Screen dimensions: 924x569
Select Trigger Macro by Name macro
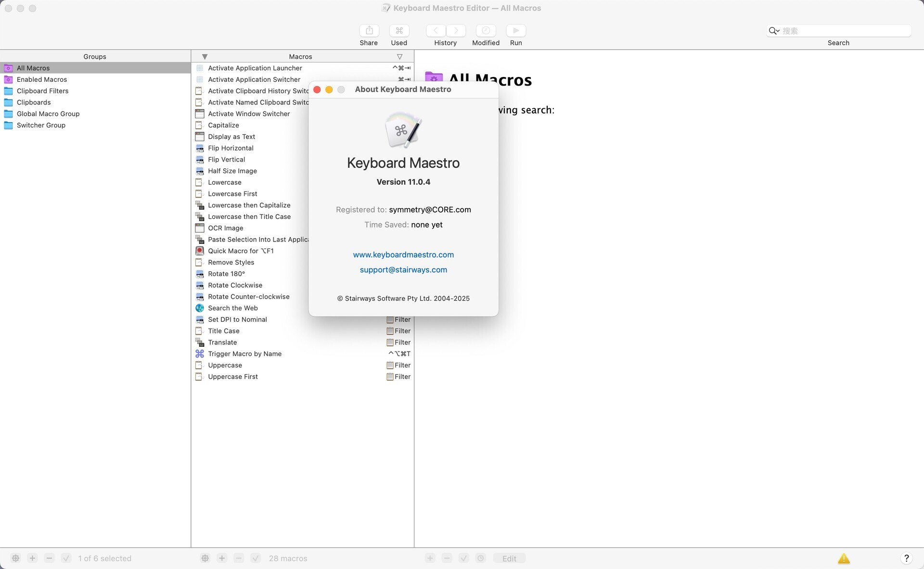click(244, 354)
